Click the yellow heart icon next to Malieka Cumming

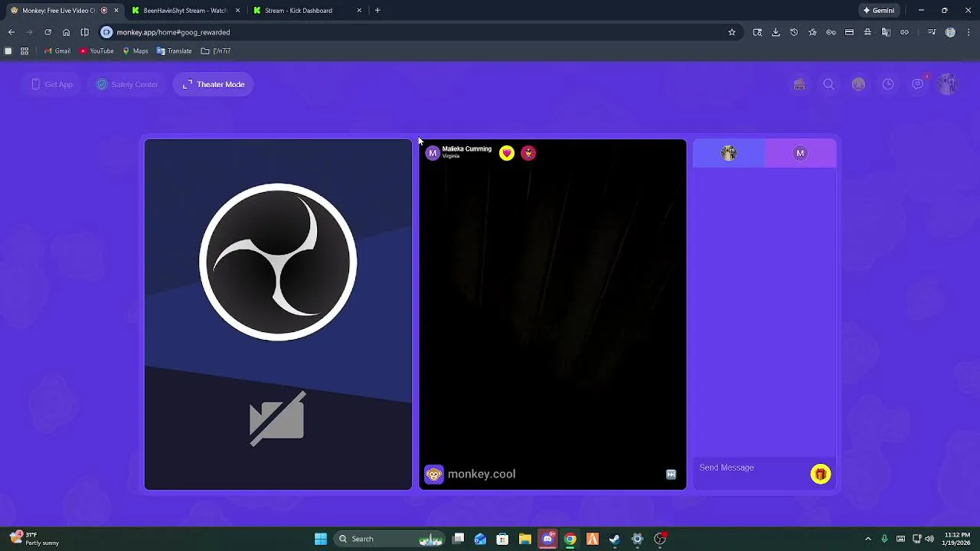click(507, 153)
